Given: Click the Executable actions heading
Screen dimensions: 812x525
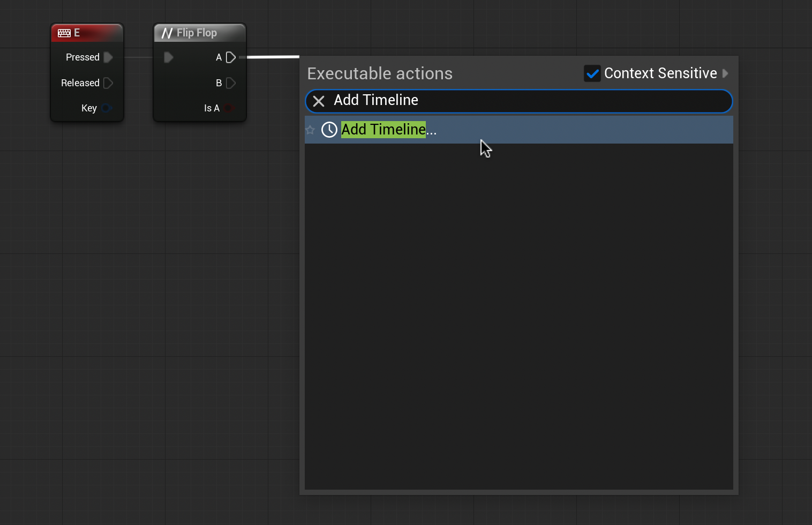Looking at the screenshot, I should [380, 73].
